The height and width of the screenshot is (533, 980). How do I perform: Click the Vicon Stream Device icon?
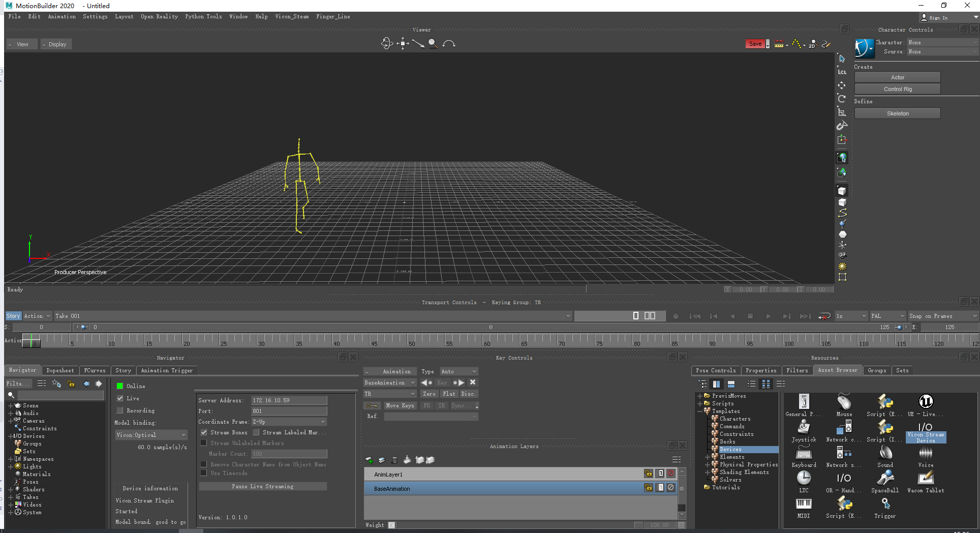(925, 428)
